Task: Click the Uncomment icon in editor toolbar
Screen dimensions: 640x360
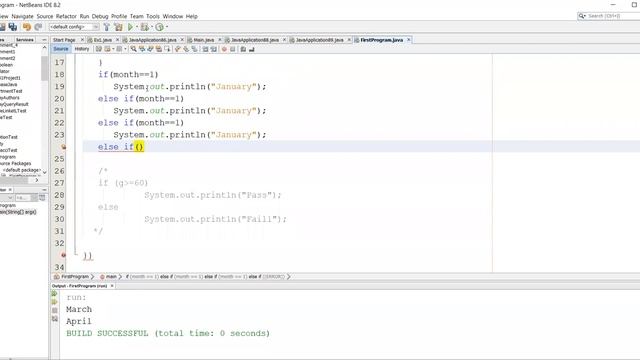Action: click(252, 49)
